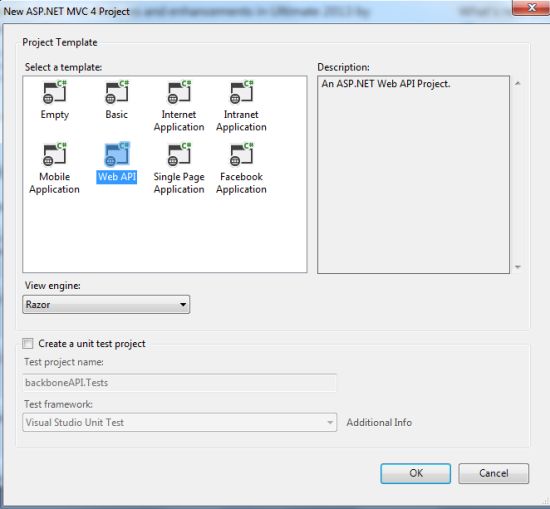Click the 'Intranet Application' label text
Viewport: 550px width, 509px height.
tap(241, 121)
